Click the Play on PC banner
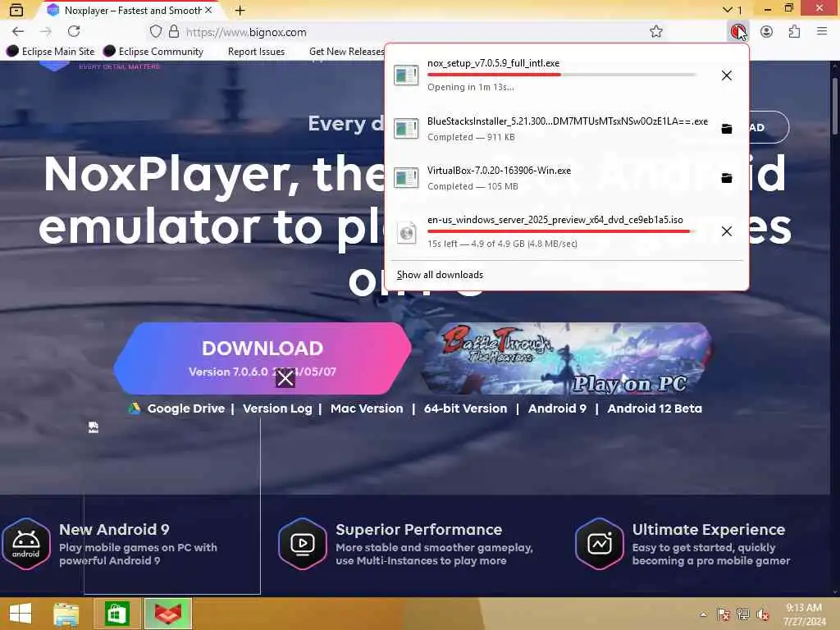The height and width of the screenshot is (630, 840). (567, 358)
